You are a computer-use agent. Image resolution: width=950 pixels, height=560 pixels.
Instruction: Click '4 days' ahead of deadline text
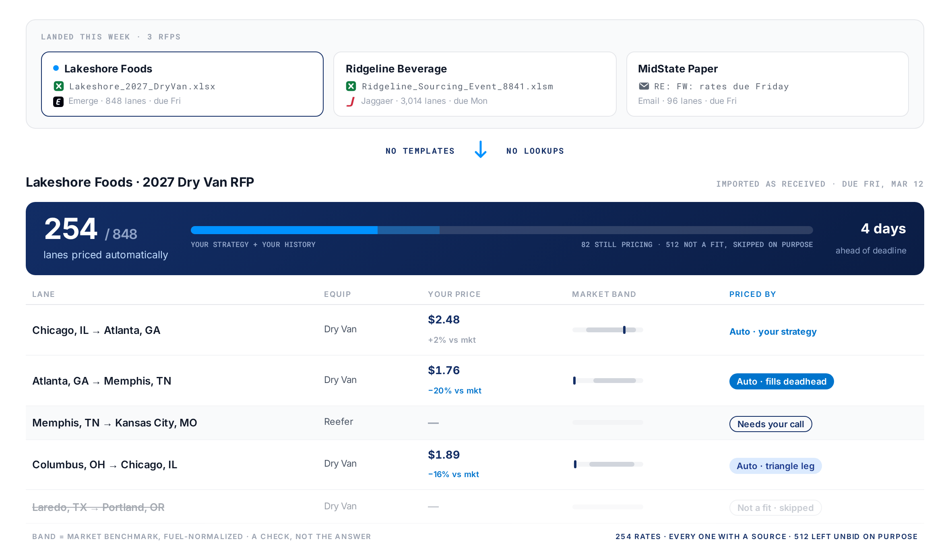tap(883, 229)
